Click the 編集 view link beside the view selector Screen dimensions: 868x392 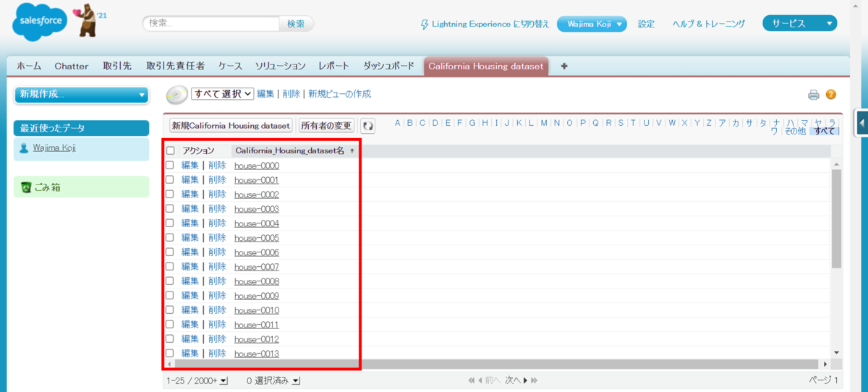[265, 94]
